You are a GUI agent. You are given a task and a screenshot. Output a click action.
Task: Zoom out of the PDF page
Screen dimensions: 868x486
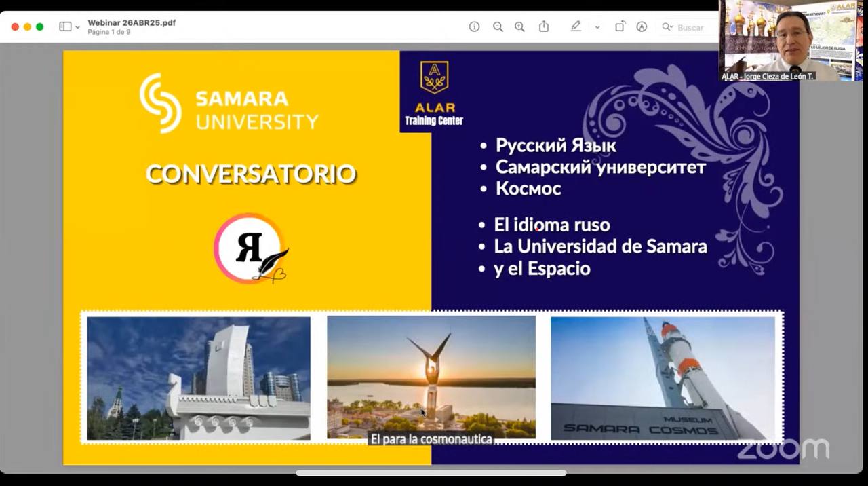498,26
